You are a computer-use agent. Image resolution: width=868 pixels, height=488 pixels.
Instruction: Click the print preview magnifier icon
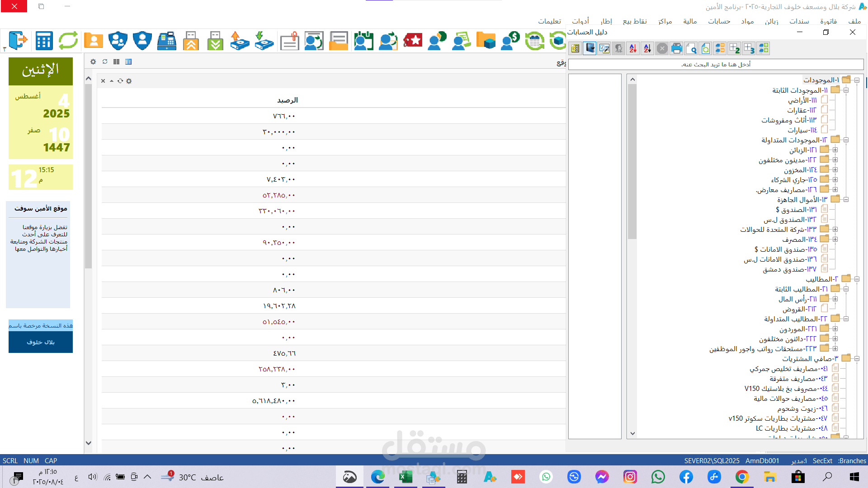[x=691, y=48]
